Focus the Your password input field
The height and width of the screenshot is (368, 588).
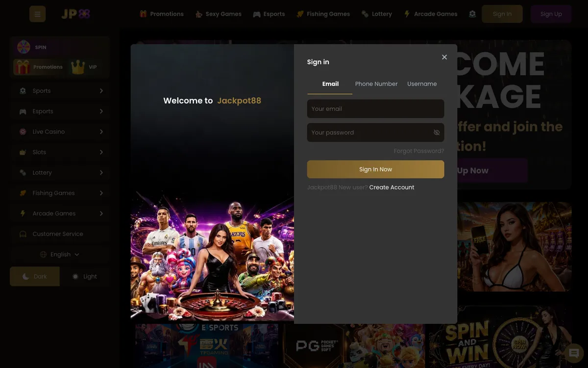[x=376, y=132]
